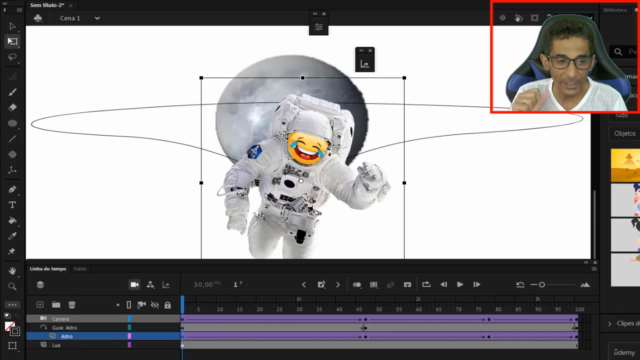This screenshot has height=360, width=640.
Task: Toggle the timeline camera button
Action: coord(134,284)
